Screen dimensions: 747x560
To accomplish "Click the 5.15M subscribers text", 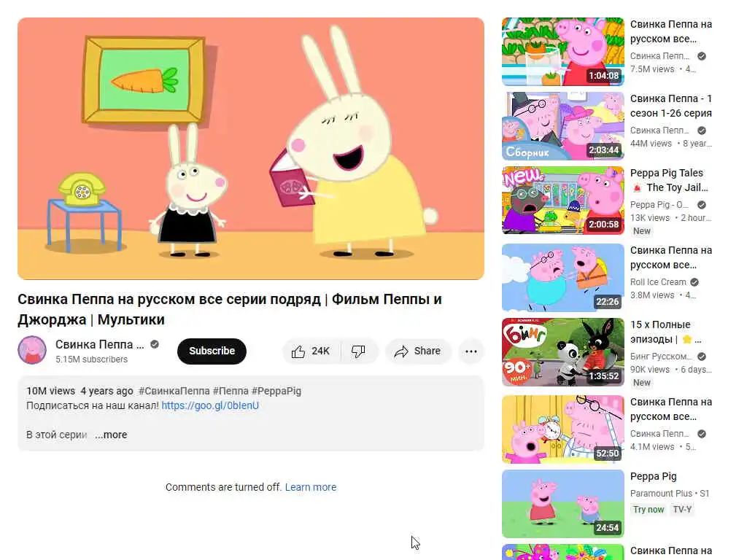I will click(x=91, y=359).
